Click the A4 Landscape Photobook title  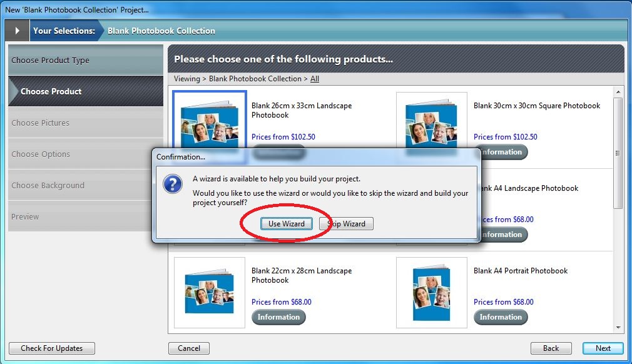coord(529,188)
